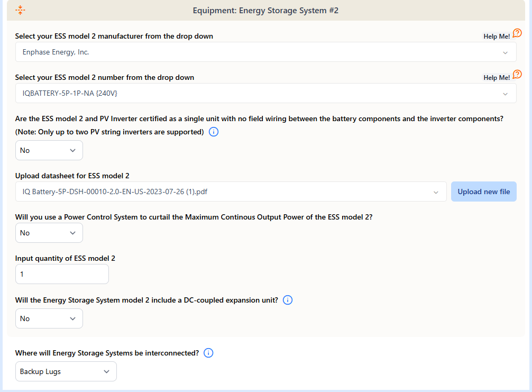Click the ESS model 2 quantity input field
The width and height of the screenshot is (532, 392).
point(62,274)
